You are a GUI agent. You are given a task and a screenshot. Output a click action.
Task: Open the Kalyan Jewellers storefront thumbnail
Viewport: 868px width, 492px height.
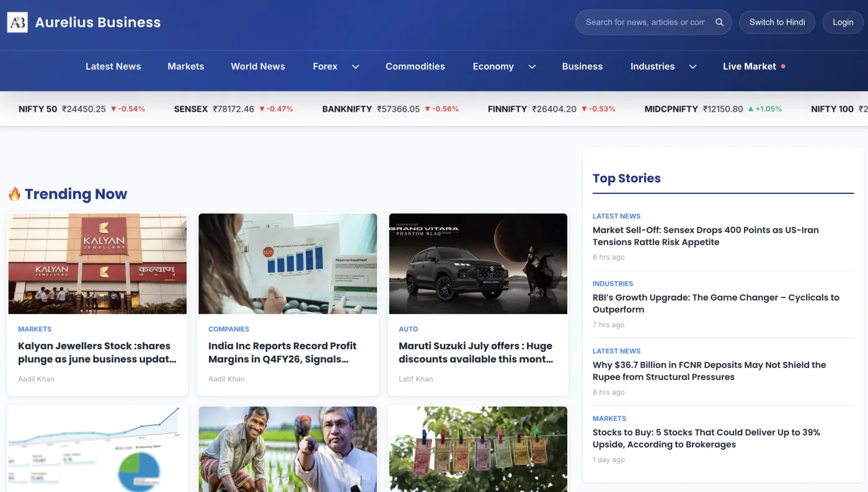click(97, 264)
